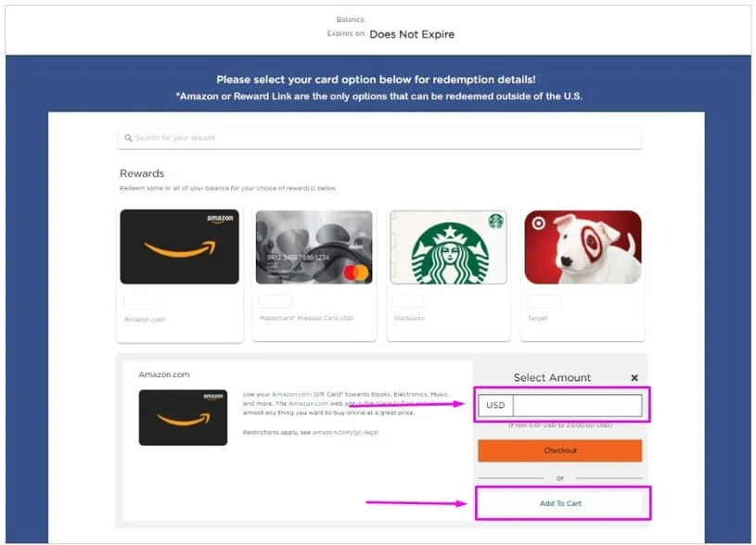Focus the USD amount input field
This screenshot has height=545, width=756.
(x=577, y=405)
